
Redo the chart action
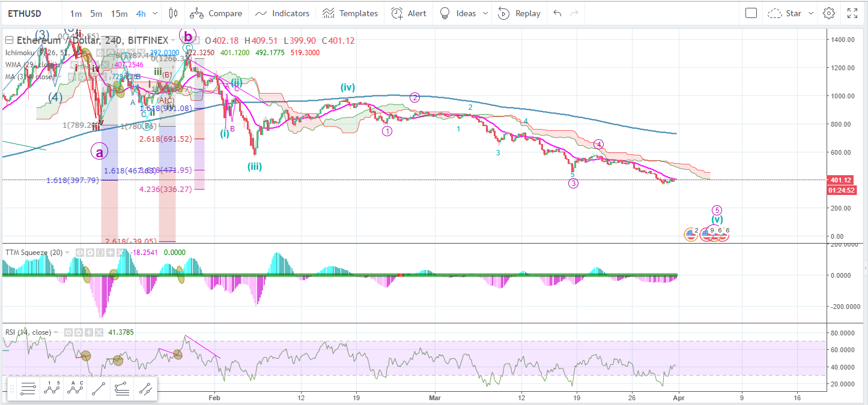tap(575, 13)
